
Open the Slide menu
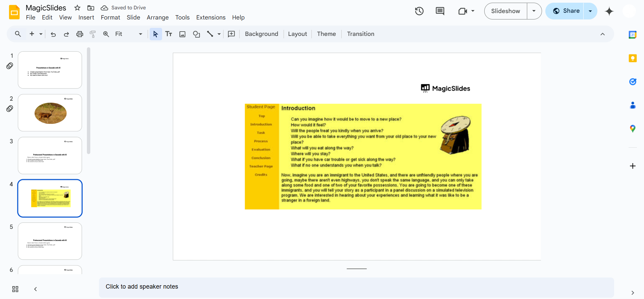tap(133, 17)
